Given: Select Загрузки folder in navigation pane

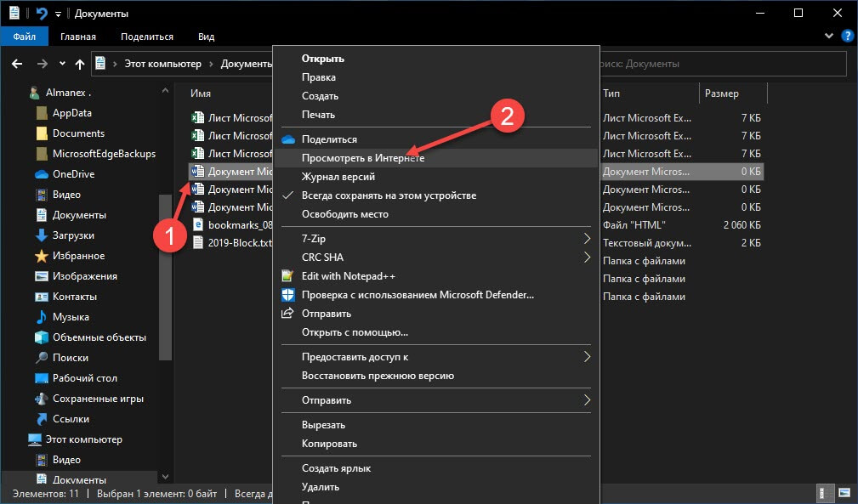Looking at the screenshot, I should pyautogui.click(x=72, y=235).
